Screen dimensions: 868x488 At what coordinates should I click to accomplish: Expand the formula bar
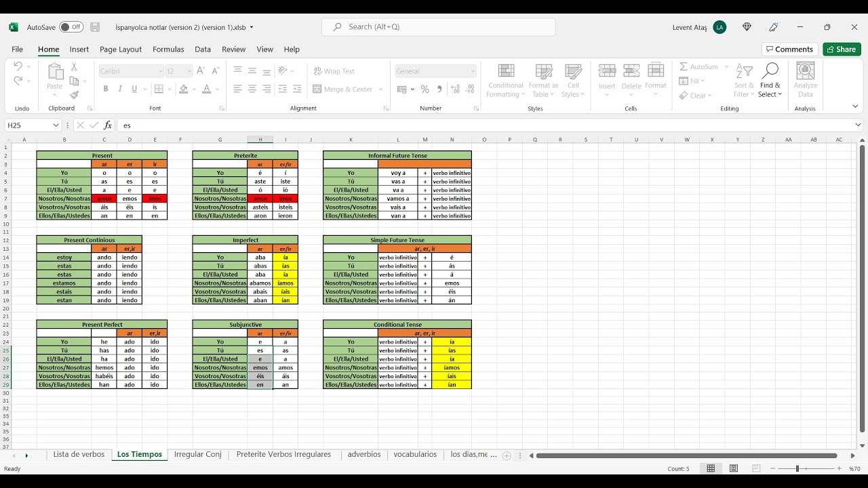[x=859, y=125]
